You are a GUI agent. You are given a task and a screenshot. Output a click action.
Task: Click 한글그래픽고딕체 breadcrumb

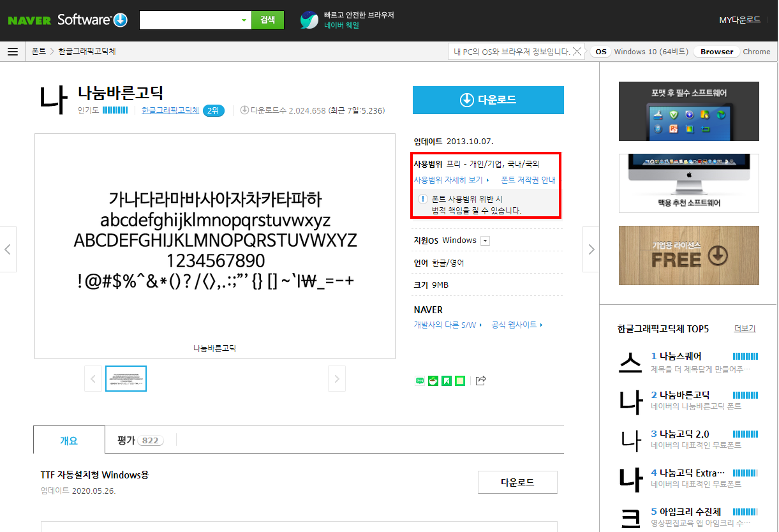[x=87, y=52]
